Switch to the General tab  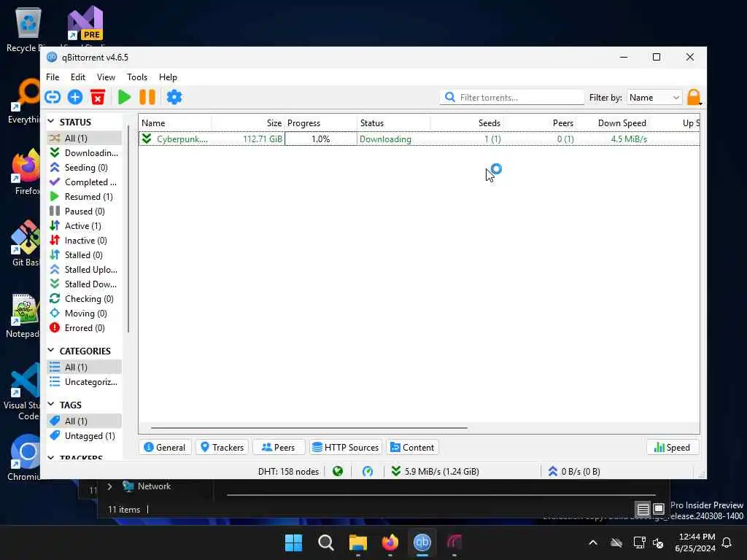[165, 447]
